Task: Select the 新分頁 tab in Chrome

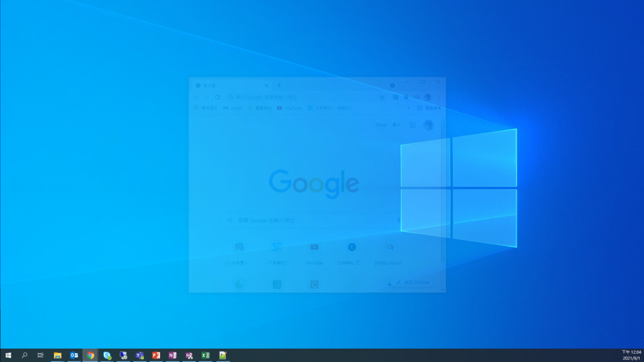Action: point(231,85)
